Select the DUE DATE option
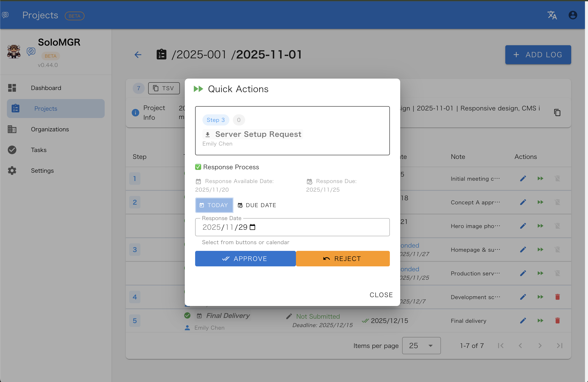 point(257,205)
